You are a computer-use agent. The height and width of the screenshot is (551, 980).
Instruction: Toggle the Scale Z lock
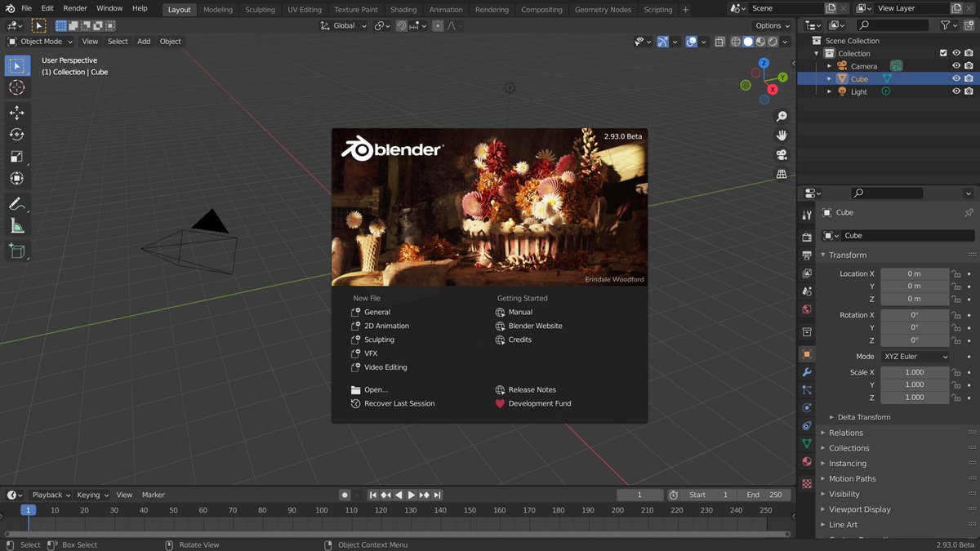point(956,398)
